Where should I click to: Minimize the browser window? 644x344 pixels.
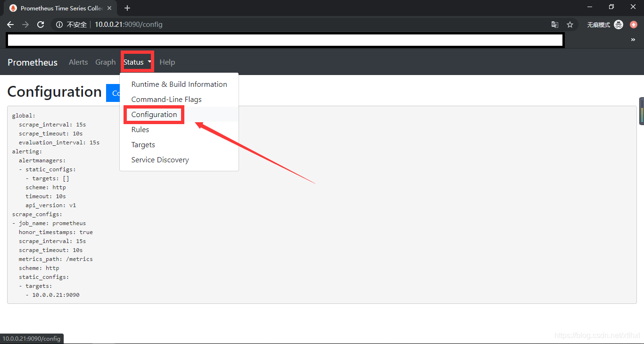click(x=590, y=7)
